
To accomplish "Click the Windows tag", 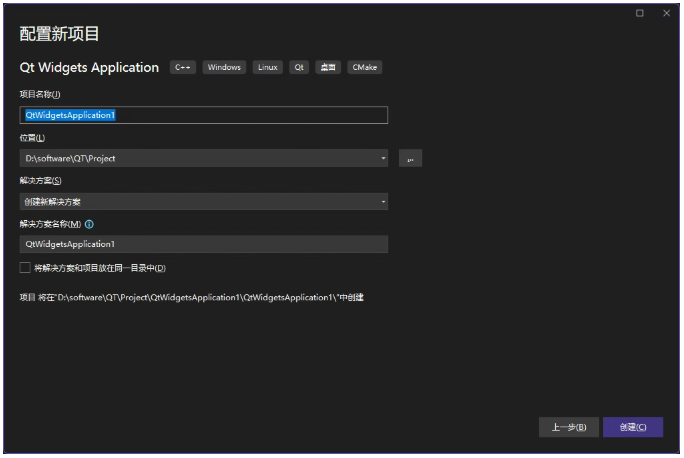I will coord(224,67).
